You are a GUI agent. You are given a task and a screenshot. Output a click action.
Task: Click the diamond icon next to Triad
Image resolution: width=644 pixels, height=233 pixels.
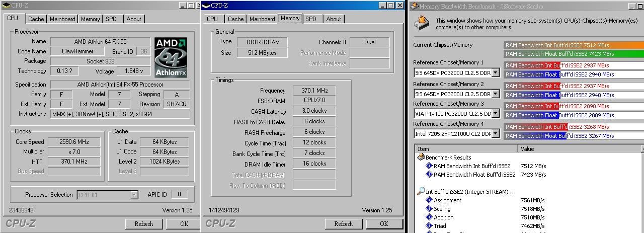pos(429,226)
